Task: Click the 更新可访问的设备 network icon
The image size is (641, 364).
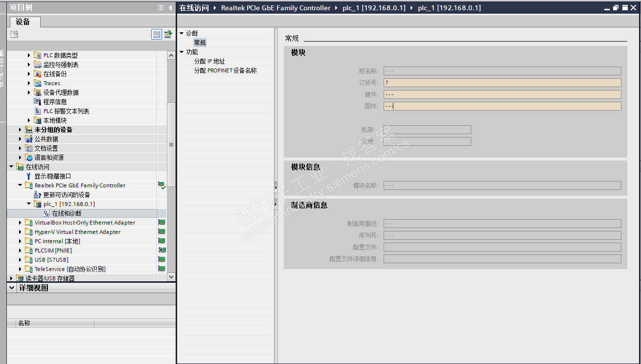Action: [x=38, y=195]
